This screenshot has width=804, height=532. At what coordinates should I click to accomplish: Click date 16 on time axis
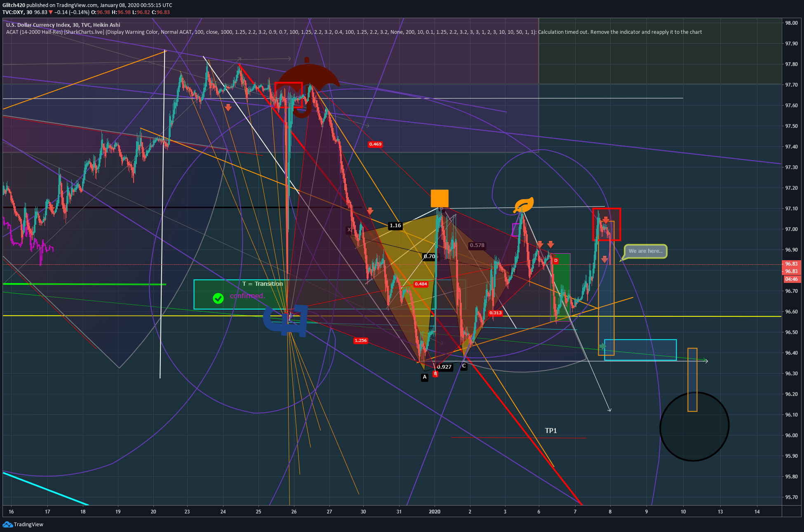tap(11, 512)
